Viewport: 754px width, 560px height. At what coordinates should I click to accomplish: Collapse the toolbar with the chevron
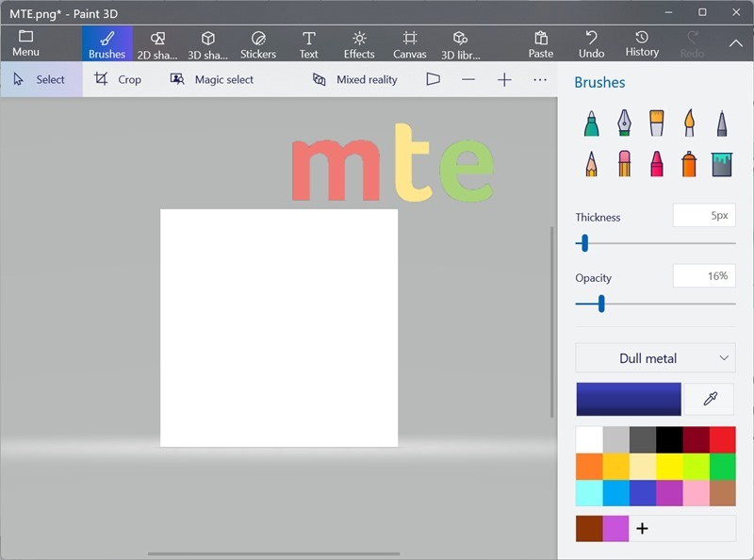736,43
